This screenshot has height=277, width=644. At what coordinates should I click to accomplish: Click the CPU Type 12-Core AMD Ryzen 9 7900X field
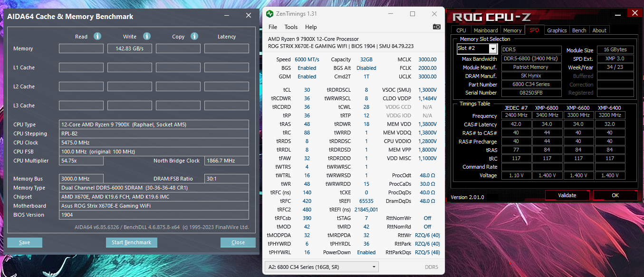154,124
